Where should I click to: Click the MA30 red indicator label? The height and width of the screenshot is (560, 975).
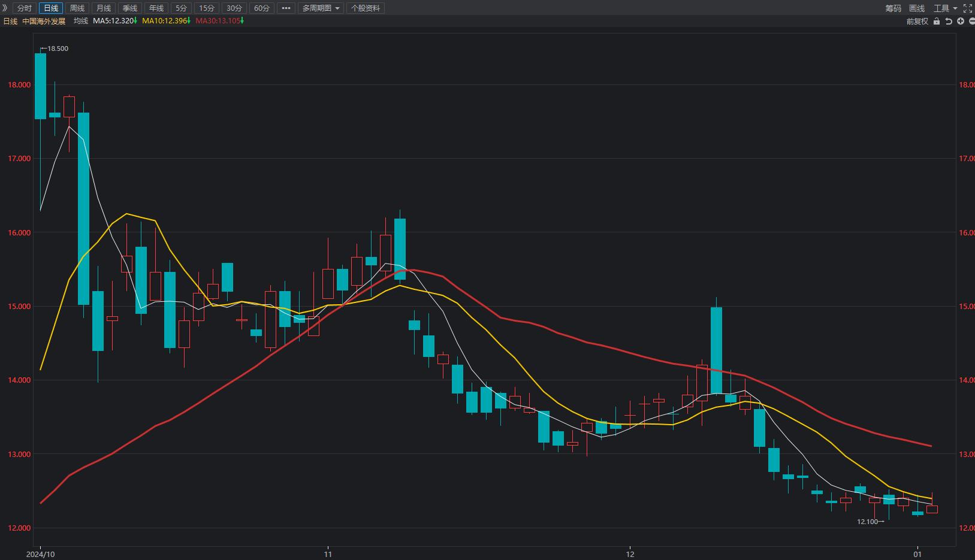pyautogui.click(x=218, y=21)
